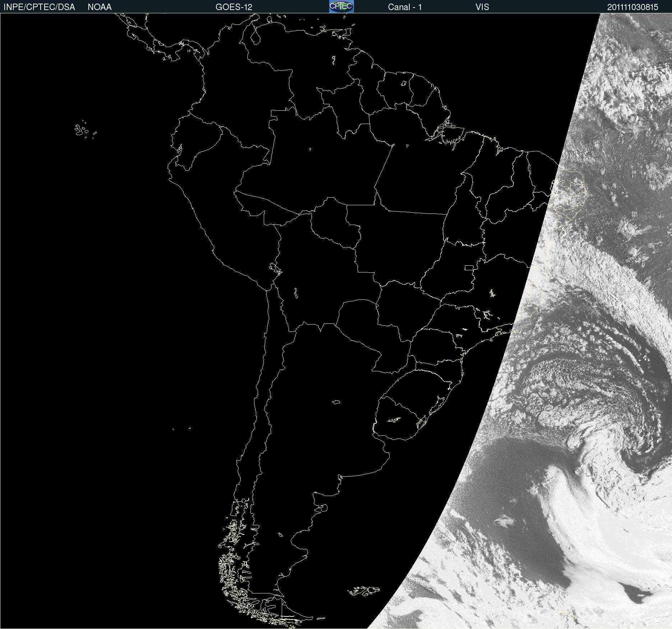Select the Canal - 1 channel label

405,7
